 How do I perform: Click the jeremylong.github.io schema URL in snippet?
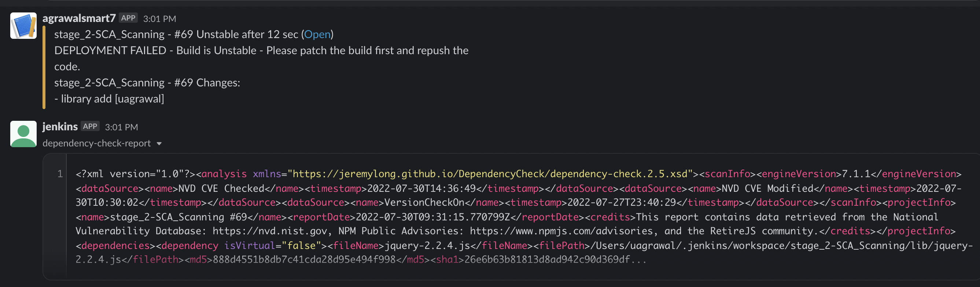490,174
